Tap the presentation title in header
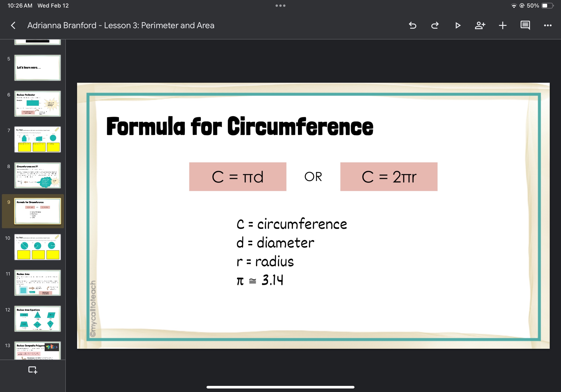 click(121, 25)
